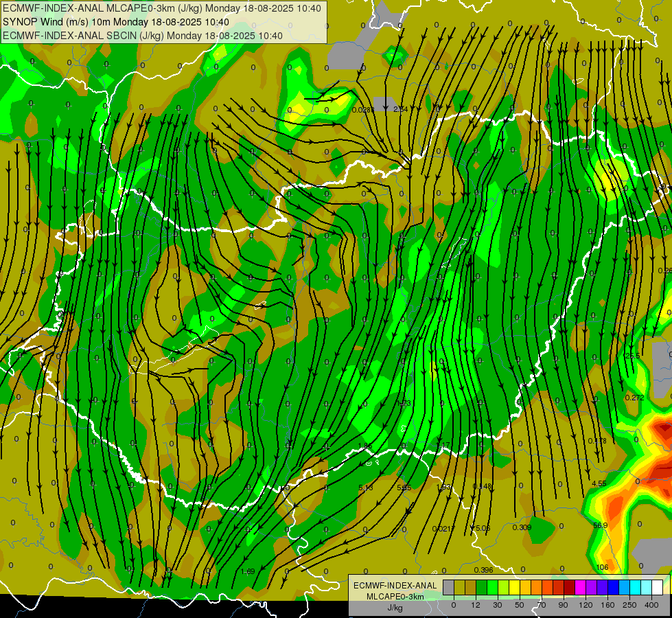Click the 0.0217 value on the map
Screen dimensions: 672x618
(443, 529)
